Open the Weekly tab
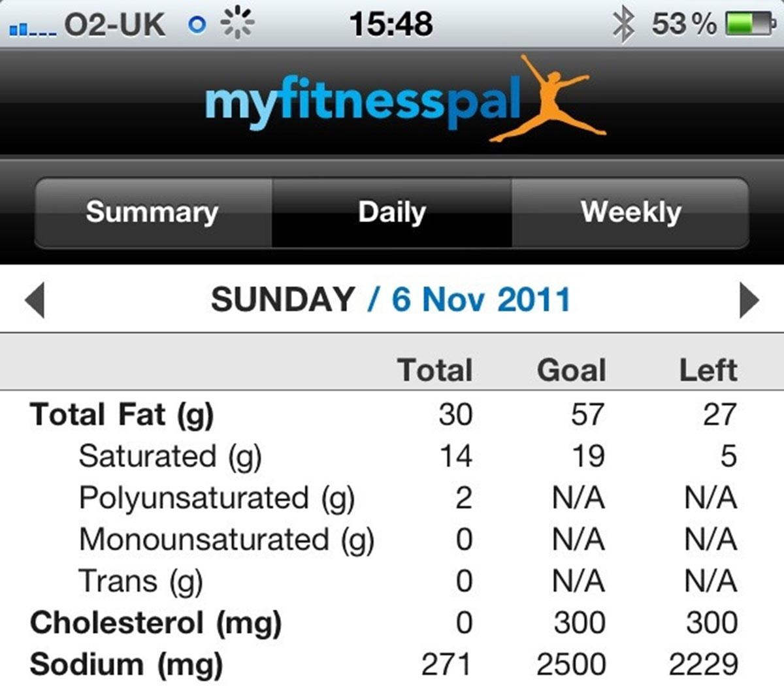 coord(630,212)
